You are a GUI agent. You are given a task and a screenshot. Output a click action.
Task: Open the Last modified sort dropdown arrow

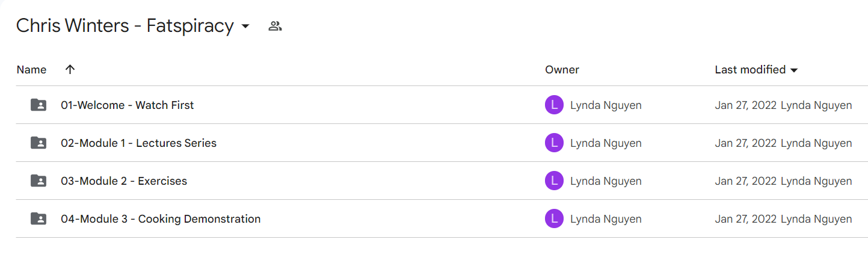click(x=793, y=70)
